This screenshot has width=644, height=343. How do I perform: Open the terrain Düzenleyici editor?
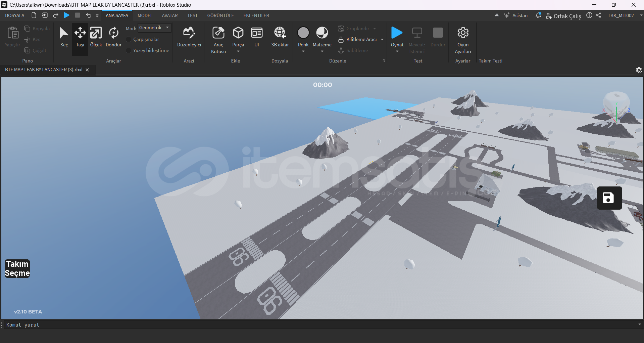point(189,37)
